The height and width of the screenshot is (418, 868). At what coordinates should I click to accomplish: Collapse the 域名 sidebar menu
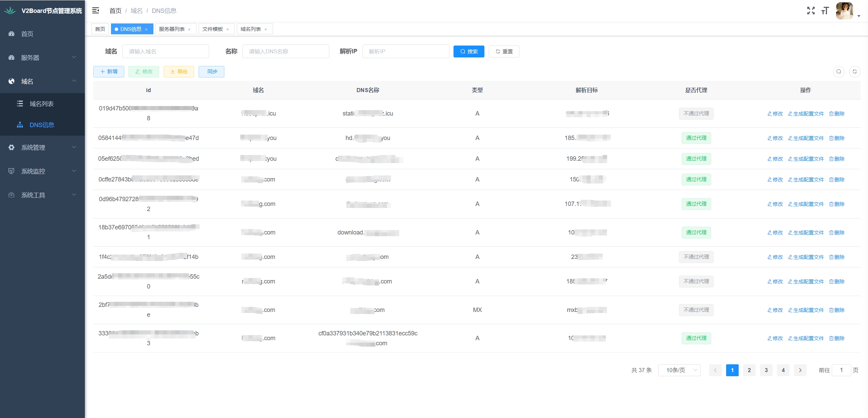42,81
